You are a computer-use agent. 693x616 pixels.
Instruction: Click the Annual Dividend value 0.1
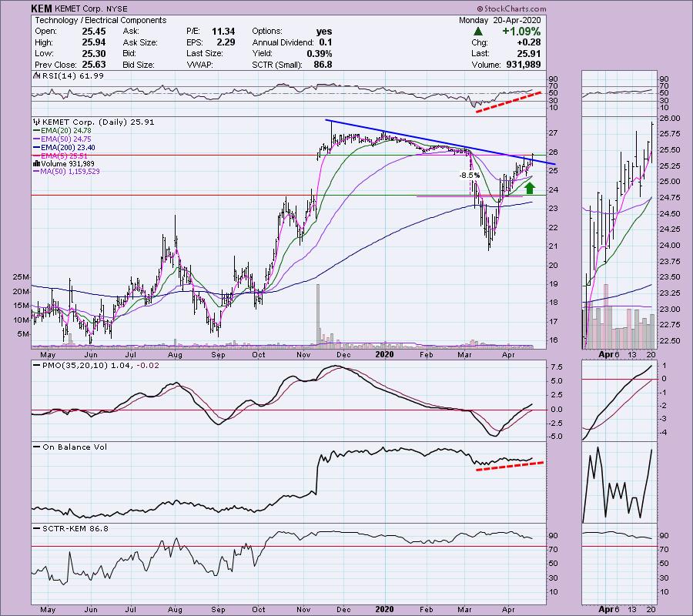point(325,42)
